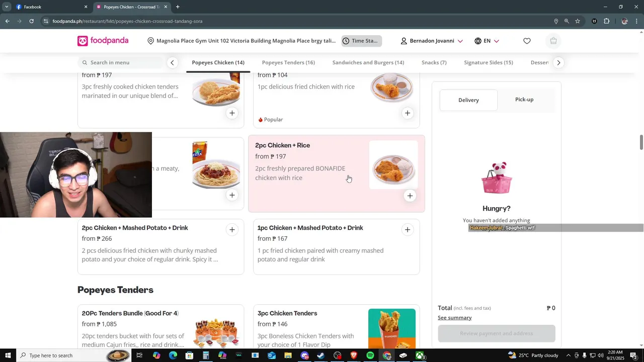Click See summary link
The height and width of the screenshot is (362, 644).
click(x=455, y=318)
